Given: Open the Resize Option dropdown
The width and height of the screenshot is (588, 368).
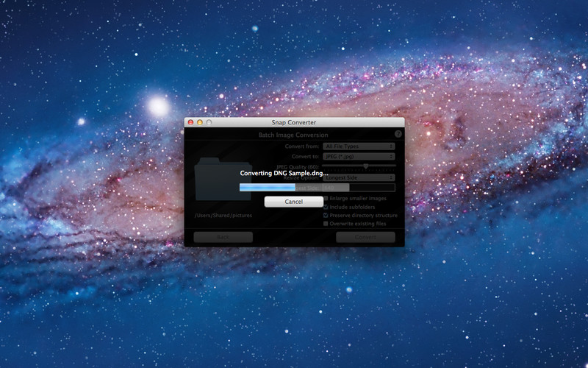Looking at the screenshot, I should point(359,177).
